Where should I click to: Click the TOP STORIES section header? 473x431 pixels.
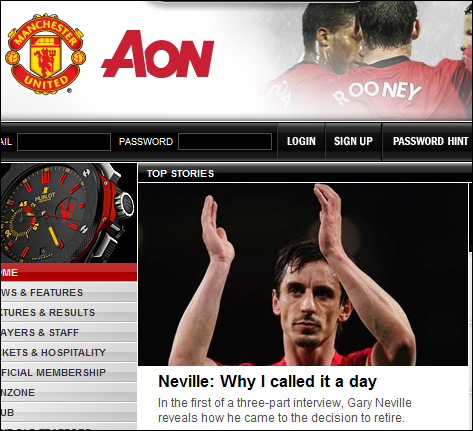click(180, 174)
